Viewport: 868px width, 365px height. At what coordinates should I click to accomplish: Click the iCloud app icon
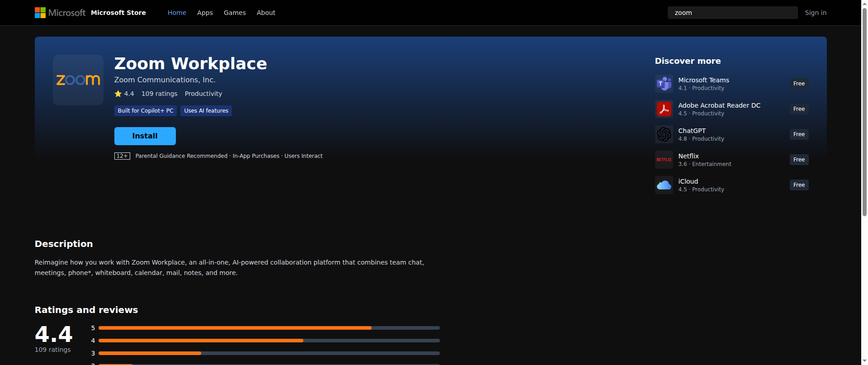(x=664, y=185)
